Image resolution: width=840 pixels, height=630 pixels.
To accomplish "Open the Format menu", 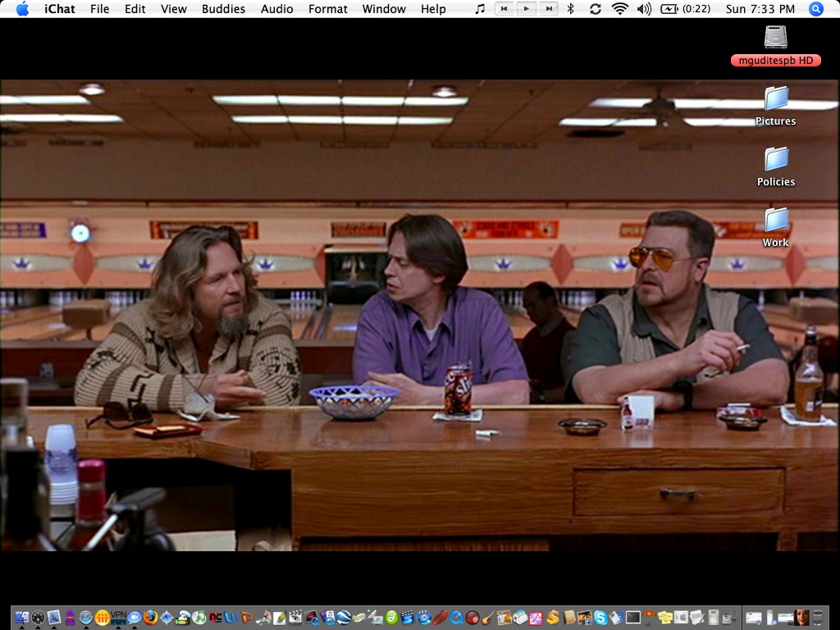I will pos(328,9).
